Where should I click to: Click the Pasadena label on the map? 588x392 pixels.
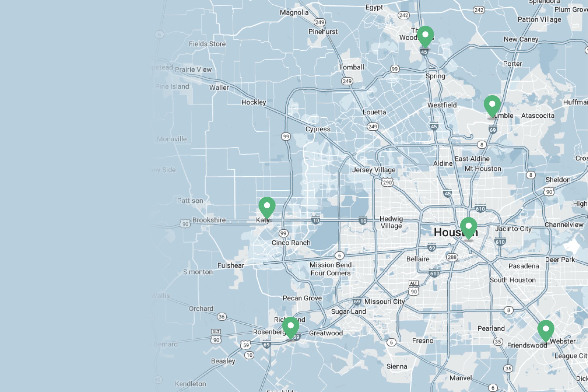(524, 266)
